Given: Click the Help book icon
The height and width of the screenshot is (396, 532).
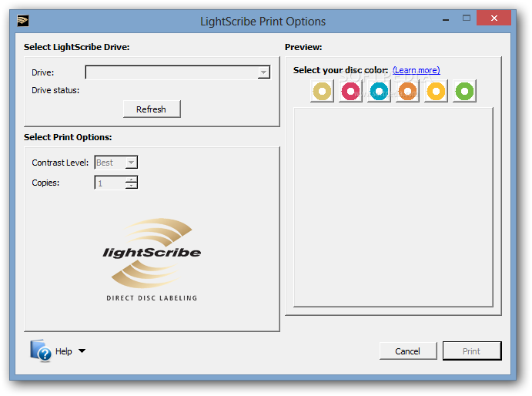Looking at the screenshot, I should pos(40,350).
